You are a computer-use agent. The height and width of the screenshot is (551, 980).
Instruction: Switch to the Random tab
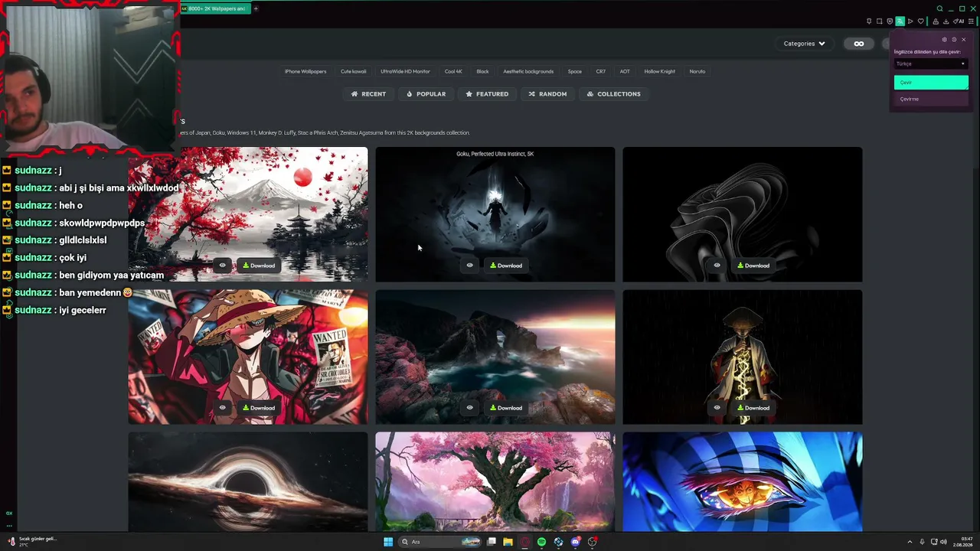tap(547, 94)
